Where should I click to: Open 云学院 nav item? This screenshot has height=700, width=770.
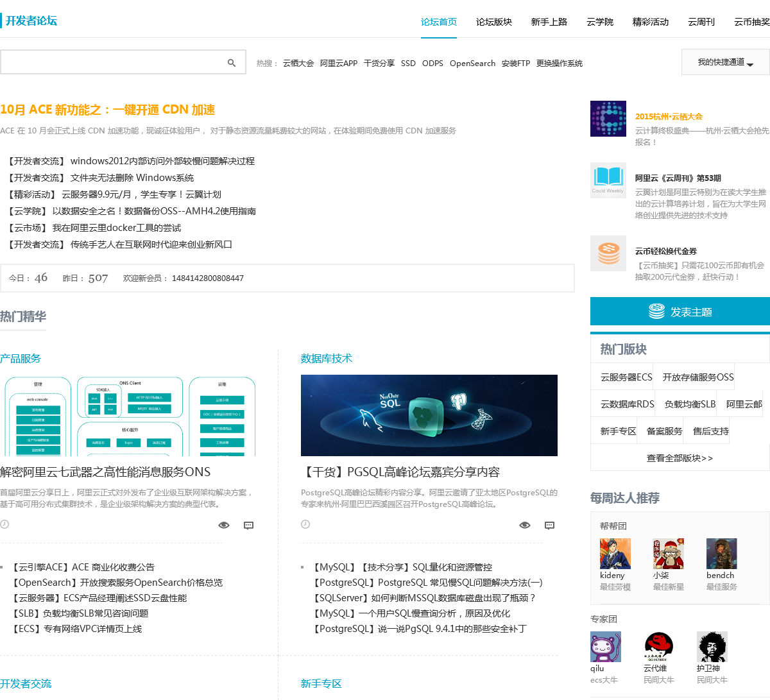tap(600, 22)
